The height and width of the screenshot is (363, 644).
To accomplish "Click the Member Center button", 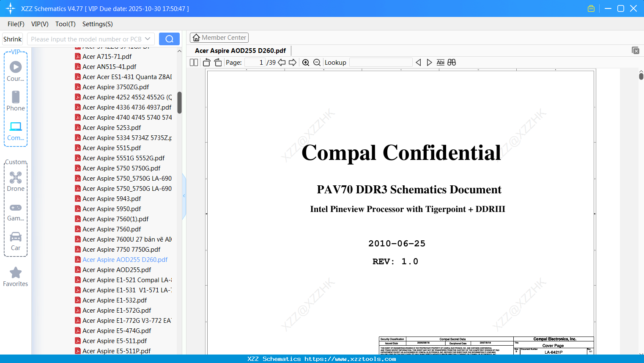I will tap(219, 38).
